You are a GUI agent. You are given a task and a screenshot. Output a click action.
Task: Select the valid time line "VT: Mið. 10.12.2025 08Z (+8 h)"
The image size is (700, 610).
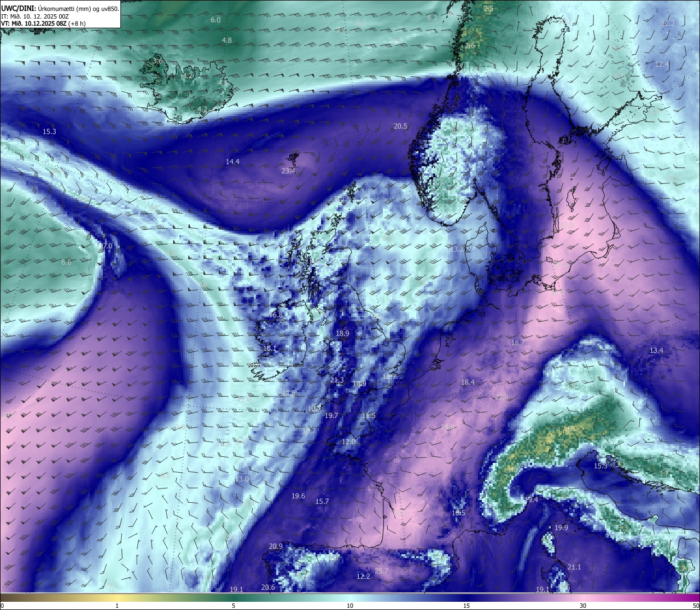(x=43, y=24)
